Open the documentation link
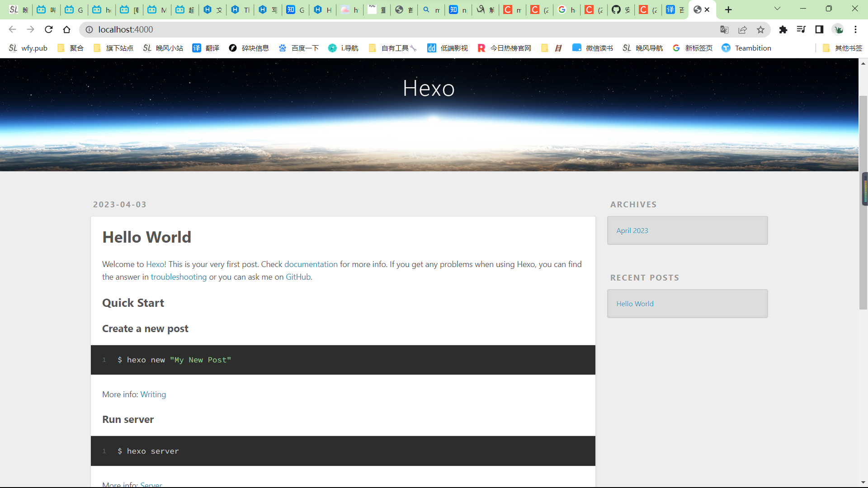 pos(311,264)
